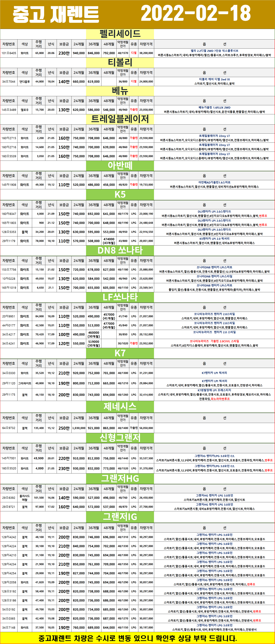
Task: Select the 폴리시드 메탈 color cell
Action: pos(24,497)
